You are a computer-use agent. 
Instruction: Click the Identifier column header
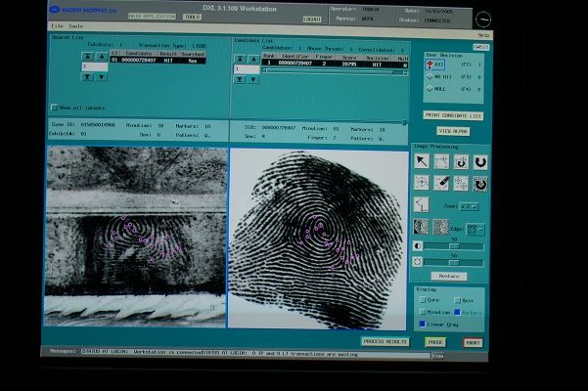(x=294, y=57)
